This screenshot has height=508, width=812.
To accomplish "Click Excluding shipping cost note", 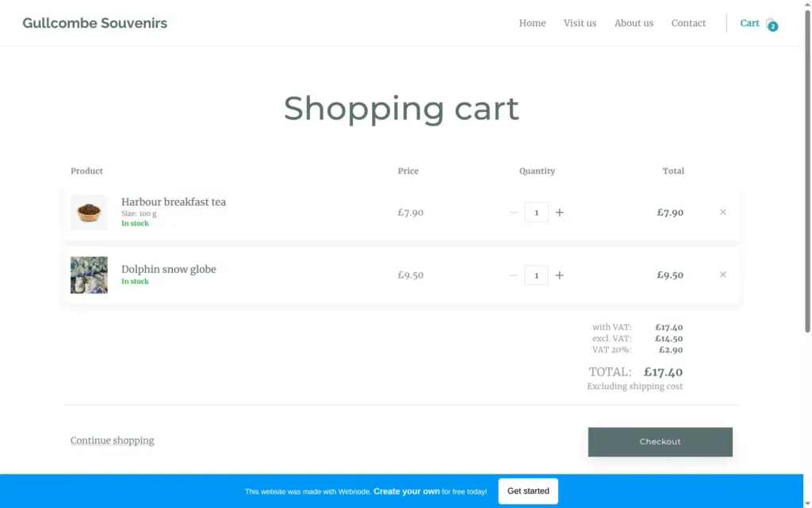I will coord(635,387).
